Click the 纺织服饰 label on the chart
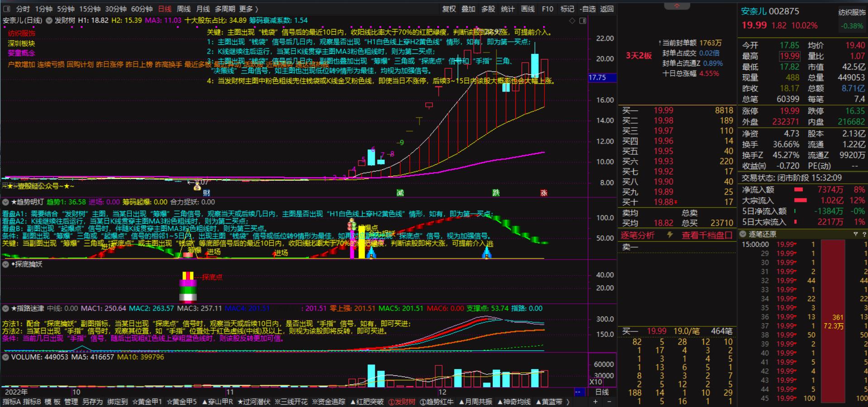This screenshot has height=407, width=868. [21, 33]
